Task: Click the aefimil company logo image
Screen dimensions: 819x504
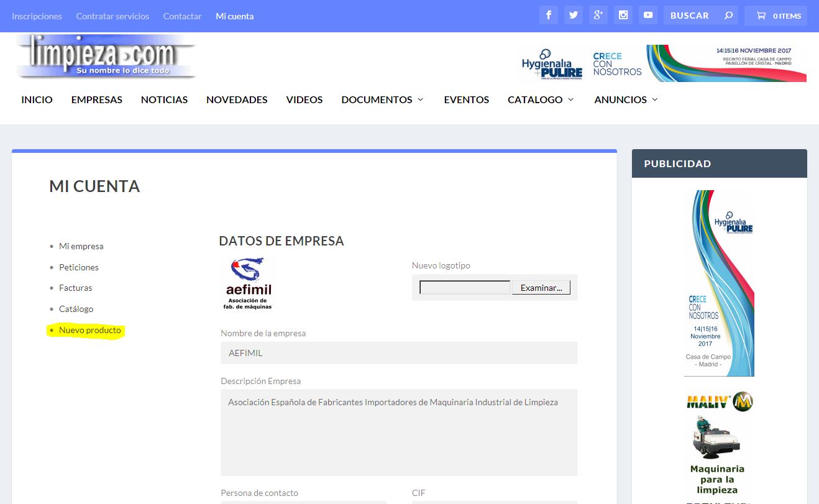Action: point(248,284)
